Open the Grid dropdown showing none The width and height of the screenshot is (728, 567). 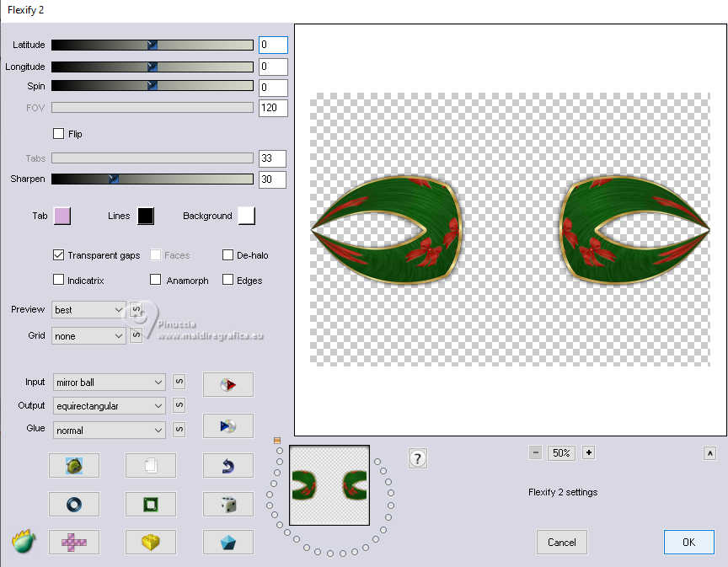(88, 336)
